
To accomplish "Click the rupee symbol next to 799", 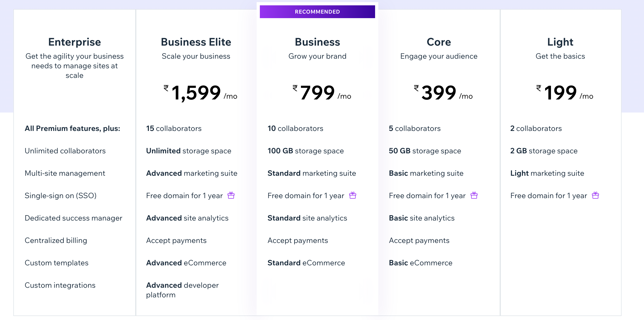I will tap(295, 89).
